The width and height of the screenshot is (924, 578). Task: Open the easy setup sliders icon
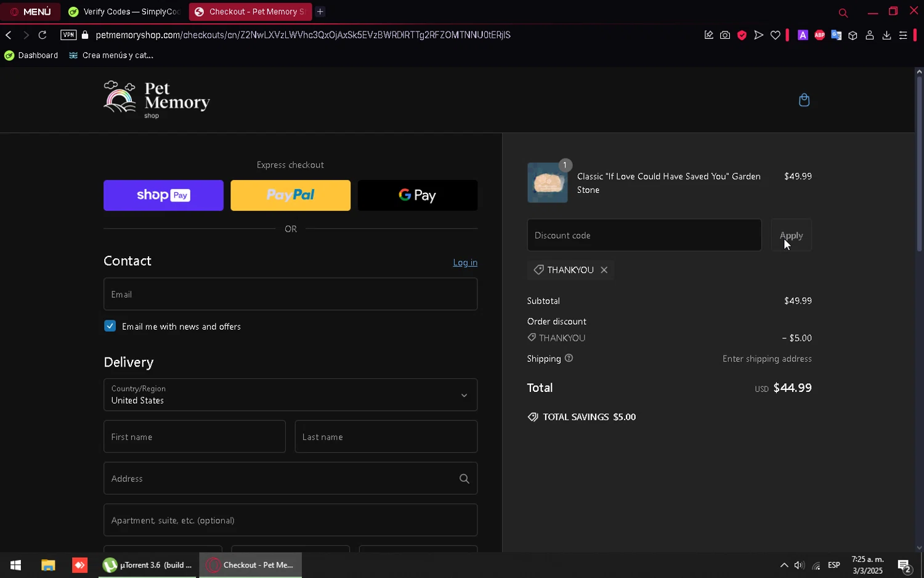(x=903, y=35)
